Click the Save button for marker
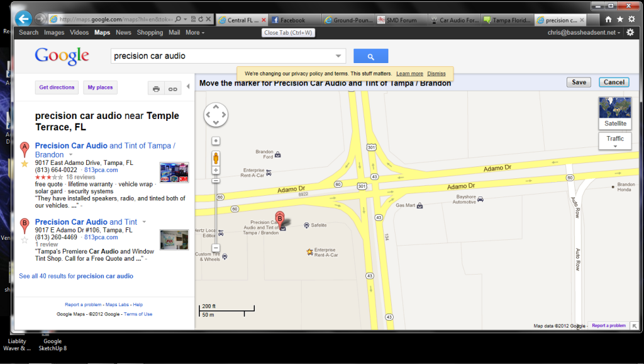The image size is (644, 364). (579, 82)
